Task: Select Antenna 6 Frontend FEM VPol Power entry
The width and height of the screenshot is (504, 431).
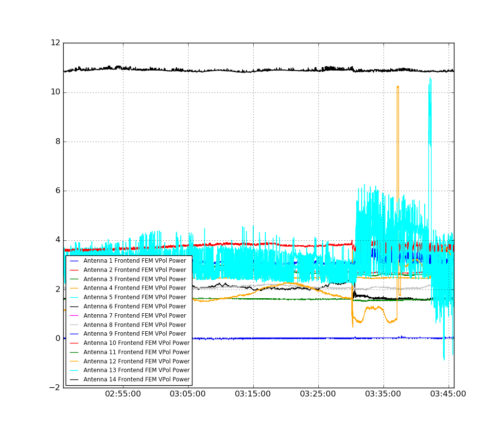Action: 128,306
